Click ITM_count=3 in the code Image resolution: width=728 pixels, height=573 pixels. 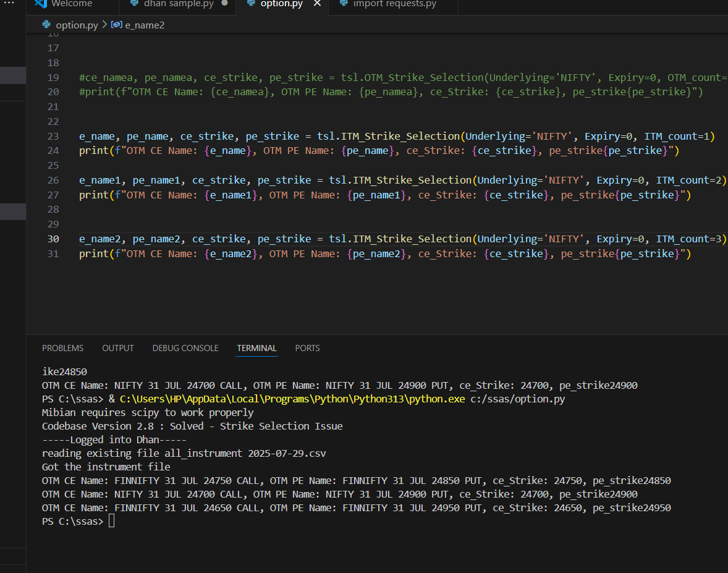pyautogui.click(x=688, y=239)
